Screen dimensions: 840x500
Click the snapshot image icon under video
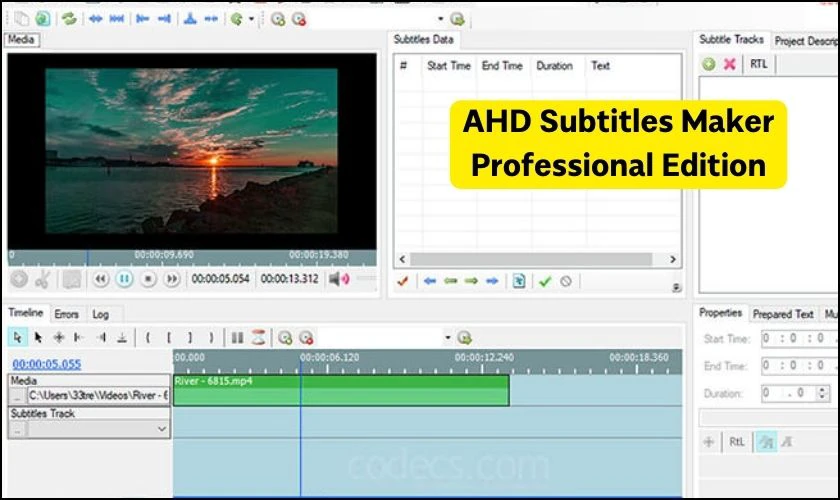(x=72, y=279)
